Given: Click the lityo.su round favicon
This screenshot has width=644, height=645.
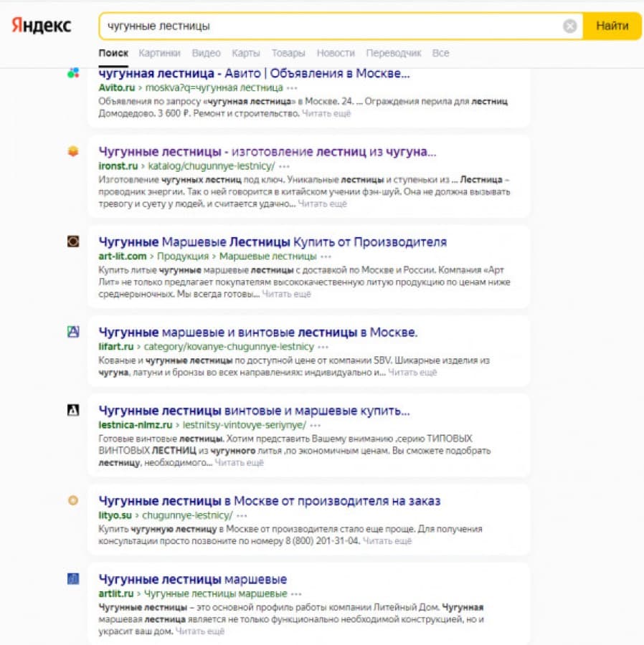Looking at the screenshot, I should (73, 500).
